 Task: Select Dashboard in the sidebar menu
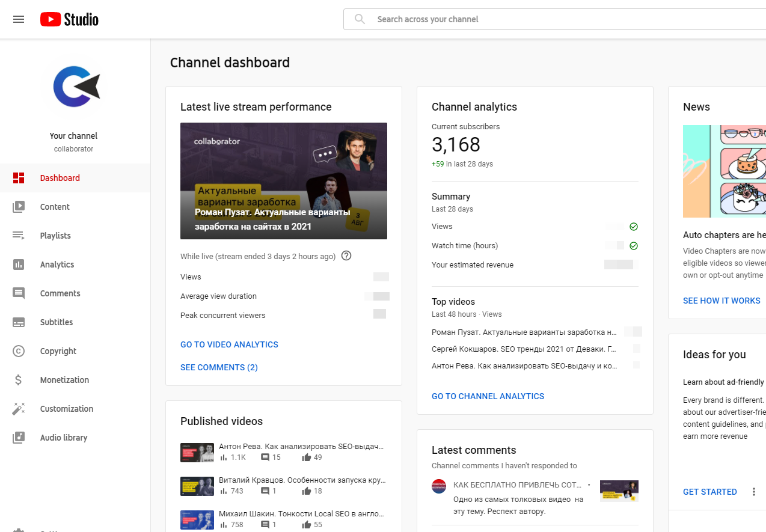[x=60, y=178]
